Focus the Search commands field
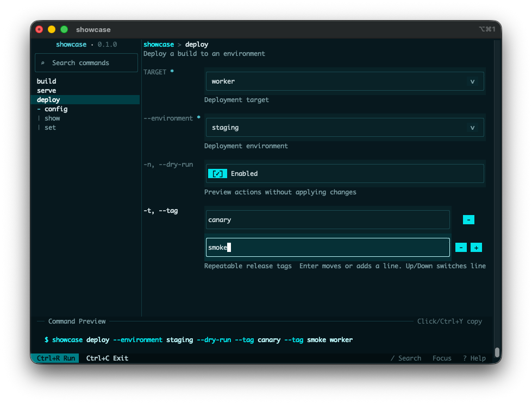This screenshot has width=532, height=404. pyautogui.click(x=86, y=62)
